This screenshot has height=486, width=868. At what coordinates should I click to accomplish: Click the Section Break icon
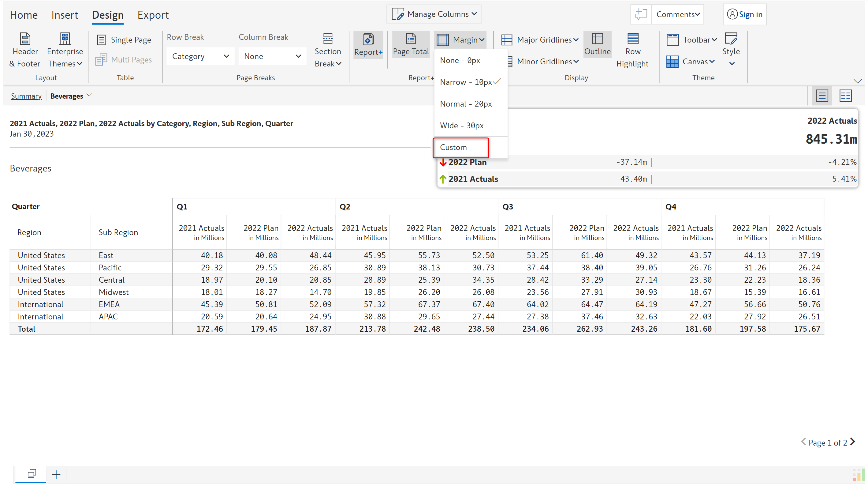(x=327, y=39)
